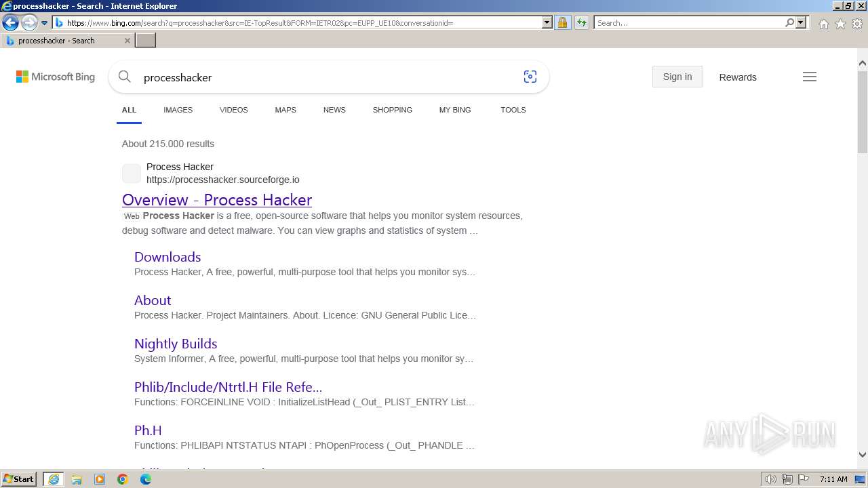Open the MY BING tab
Screen dimensions: 868x488
(x=455, y=110)
